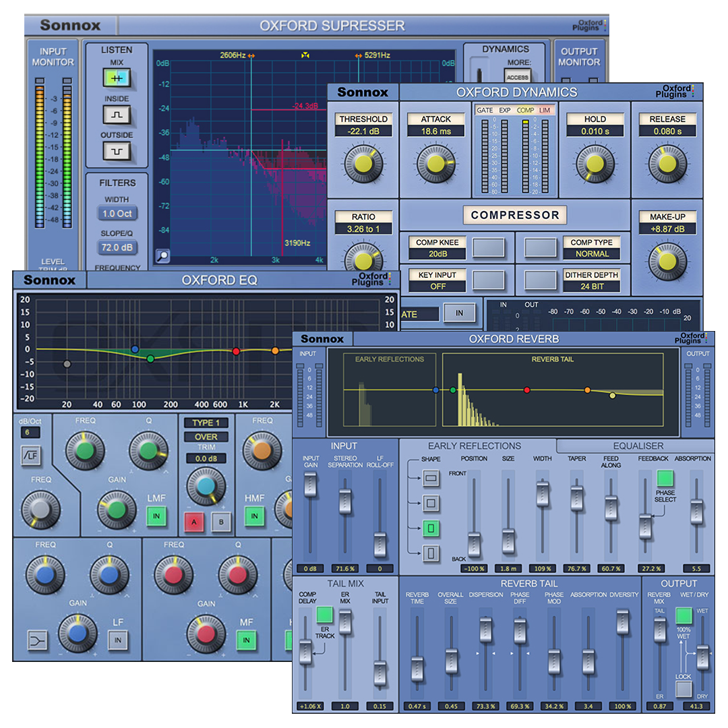Image resolution: width=728 pixels, height=728 pixels.
Task: Click the LF low-cut filter icon in Oxford EQ
Action: pos(32,456)
